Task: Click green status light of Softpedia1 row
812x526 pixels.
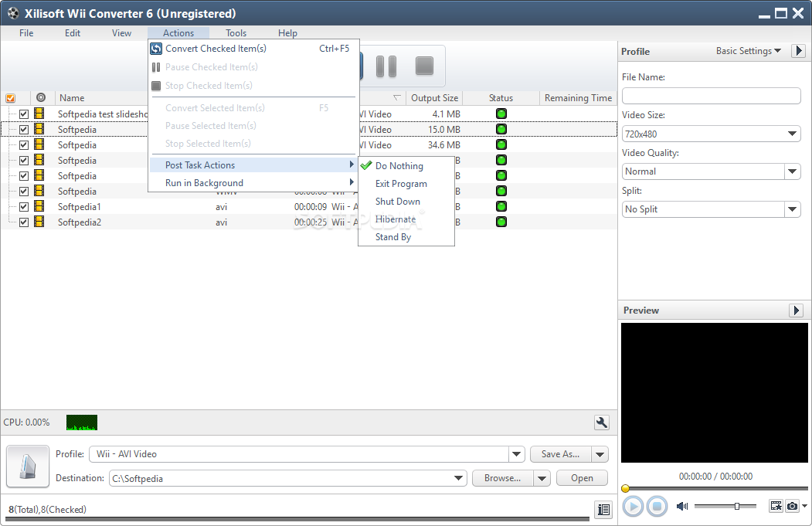Action: click(501, 206)
